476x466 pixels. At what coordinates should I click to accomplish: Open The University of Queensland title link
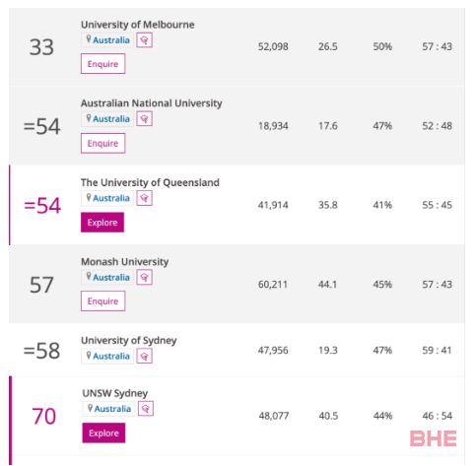pos(150,182)
